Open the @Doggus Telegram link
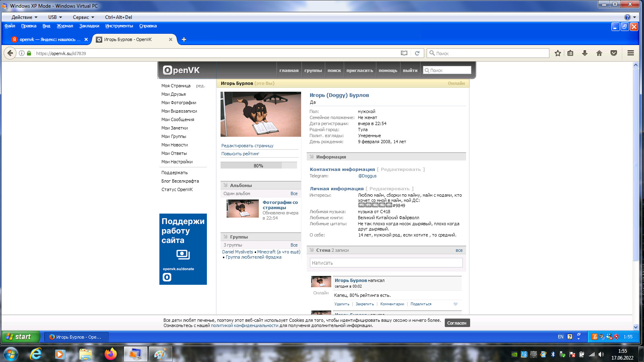644x362 pixels. (x=367, y=176)
